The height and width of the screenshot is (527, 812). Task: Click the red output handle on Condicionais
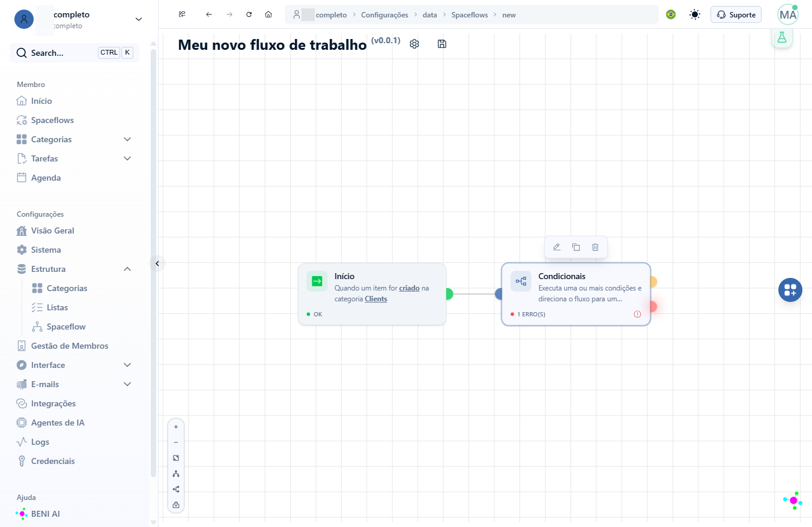(653, 307)
